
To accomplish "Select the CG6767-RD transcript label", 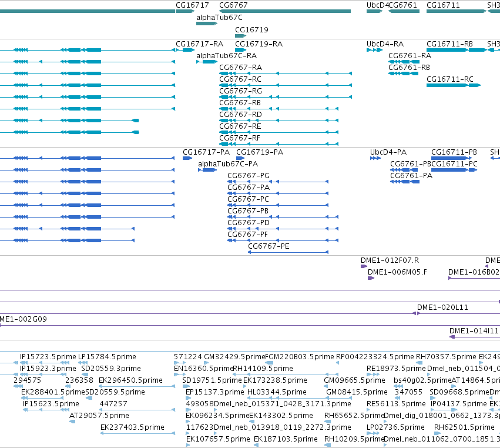I will coord(241,115).
